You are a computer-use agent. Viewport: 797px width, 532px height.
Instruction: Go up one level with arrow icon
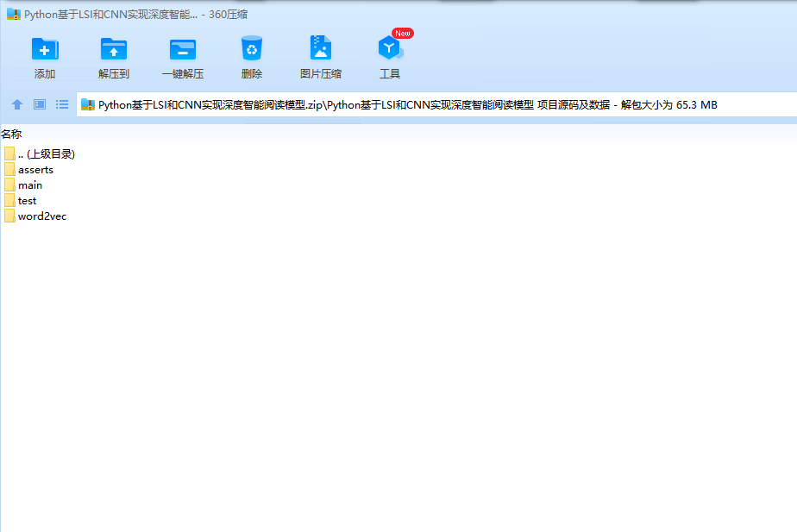(x=17, y=104)
